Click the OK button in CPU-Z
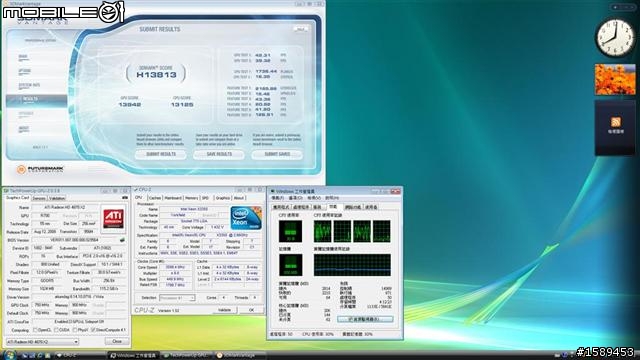Image resolution: width=640 pixels, height=360 pixels. coord(251,310)
